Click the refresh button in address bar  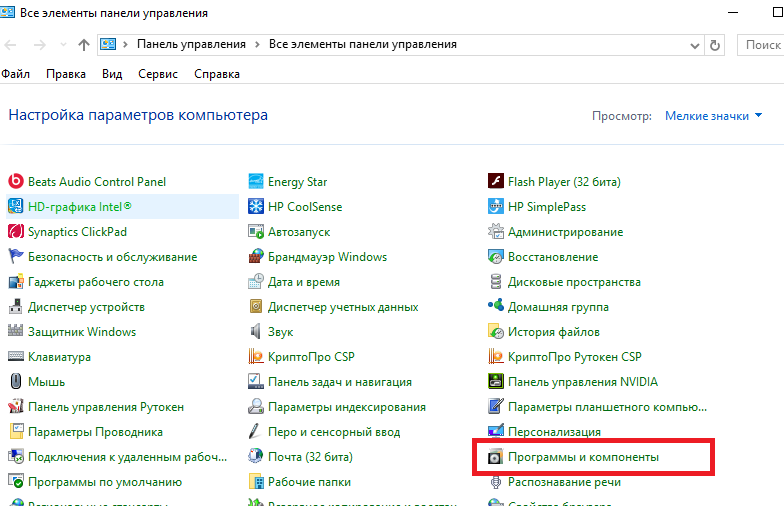pos(714,45)
